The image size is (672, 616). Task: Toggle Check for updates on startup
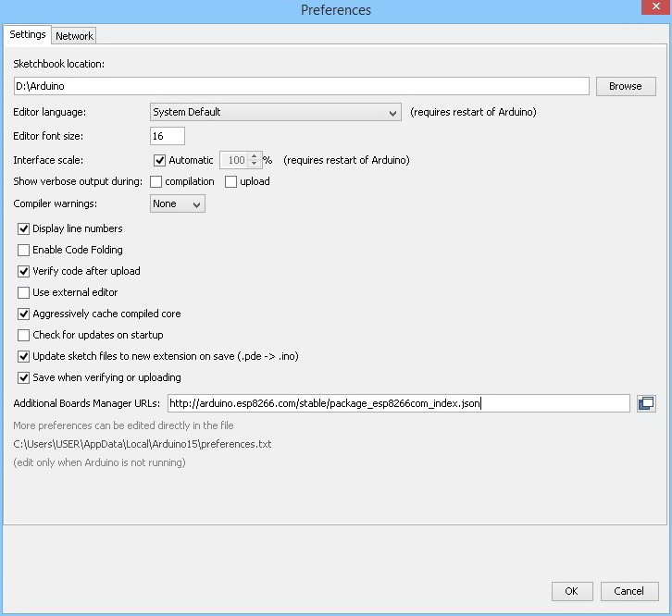(24, 335)
